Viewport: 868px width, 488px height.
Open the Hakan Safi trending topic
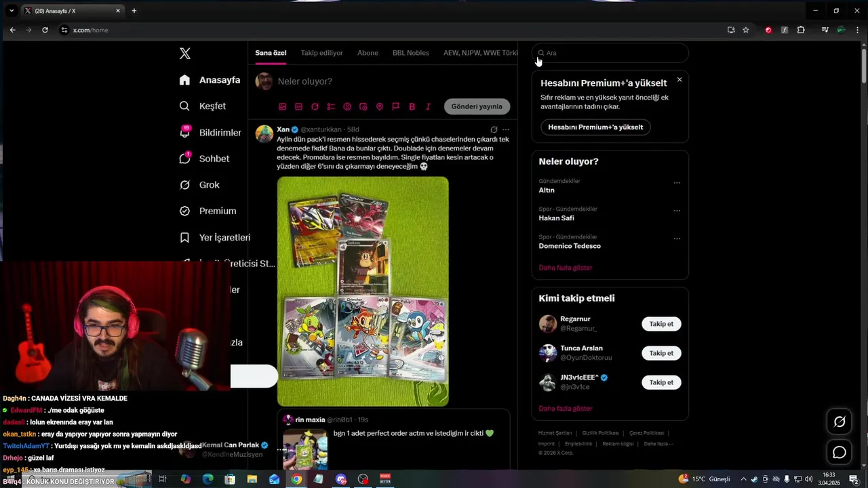pyautogui.click(x=556, y=218)
